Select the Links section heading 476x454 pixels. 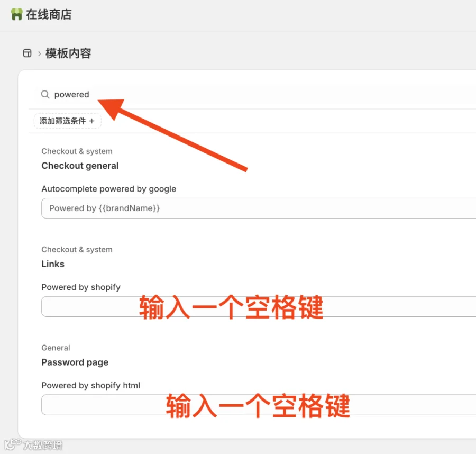[x=53, y=264]
